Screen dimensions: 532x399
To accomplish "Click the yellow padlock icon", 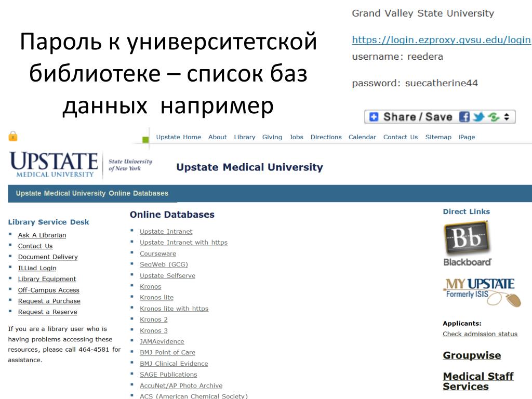I will (x=13, y=136).
